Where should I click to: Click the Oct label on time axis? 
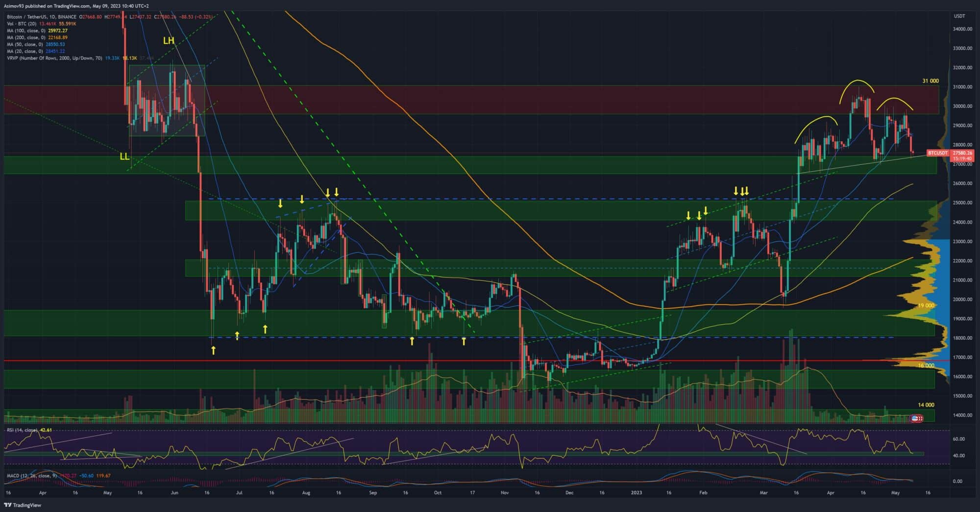[438, 493]
